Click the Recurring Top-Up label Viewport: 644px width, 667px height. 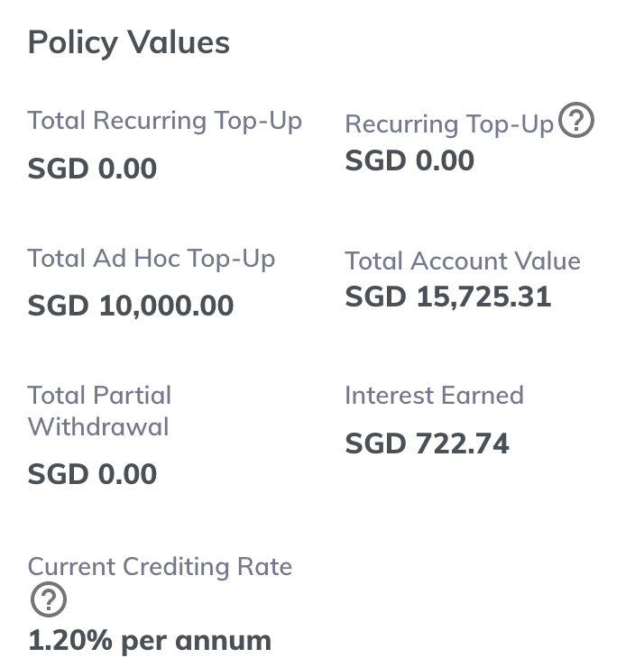point(449,124)
